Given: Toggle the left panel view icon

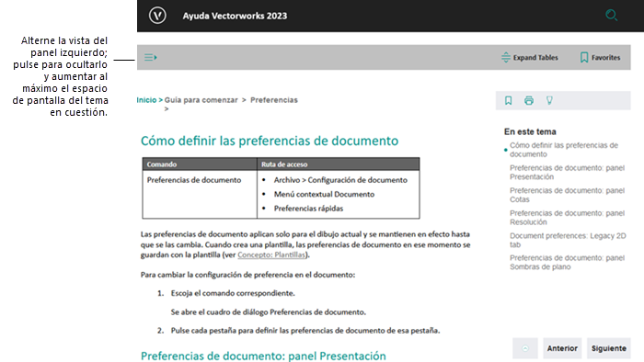Looking at the screenshot, I should point(150,57).
